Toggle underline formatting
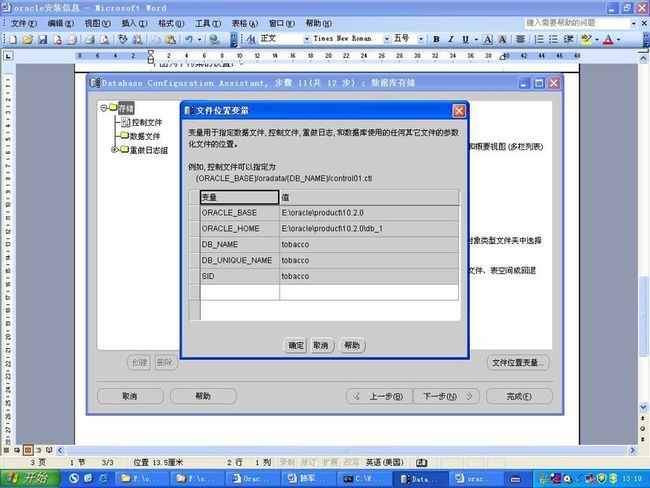This screenshot has height=488, width=650. [x=466, y=39]
